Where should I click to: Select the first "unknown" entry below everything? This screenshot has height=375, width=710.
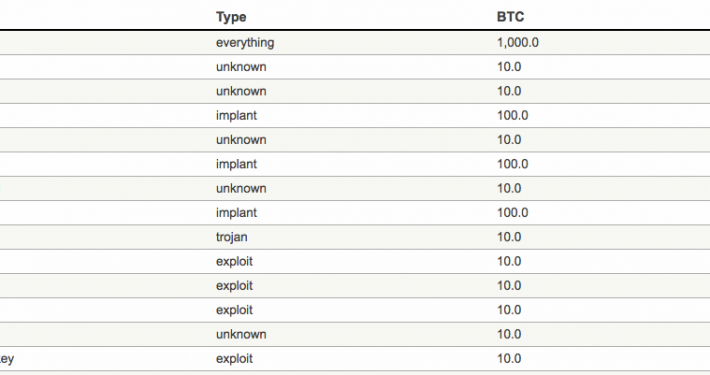point(241,67)
